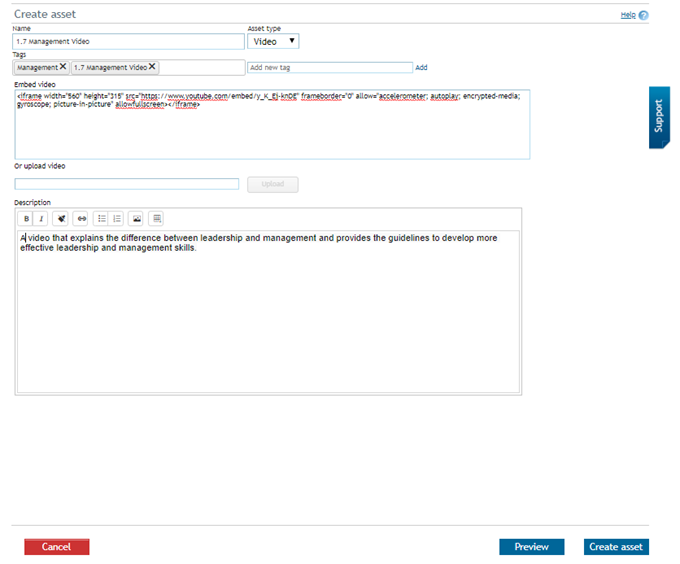Click the 'Asset type' label
This screenshot has width=680, height=564.
[x=264, y=29]
